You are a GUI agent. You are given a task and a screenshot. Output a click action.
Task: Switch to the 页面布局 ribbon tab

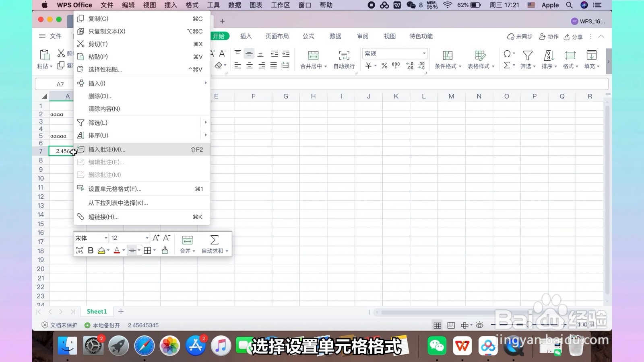(x=277, y=36)
